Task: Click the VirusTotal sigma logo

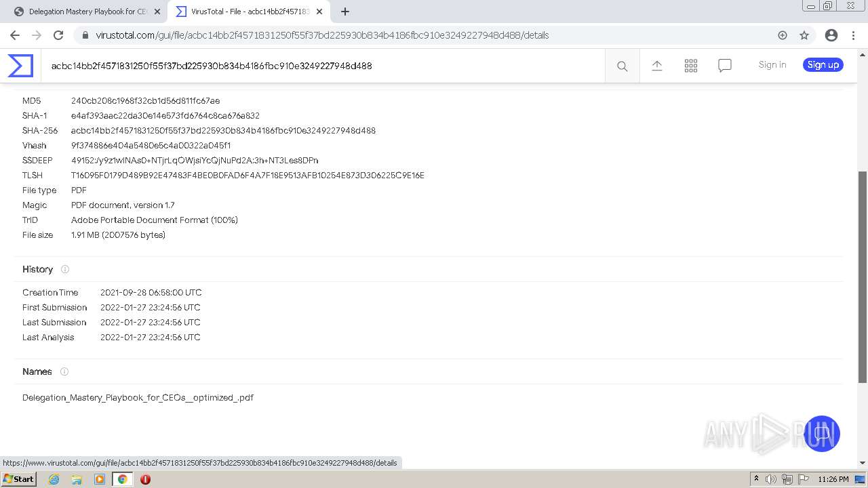Action: 20,66
